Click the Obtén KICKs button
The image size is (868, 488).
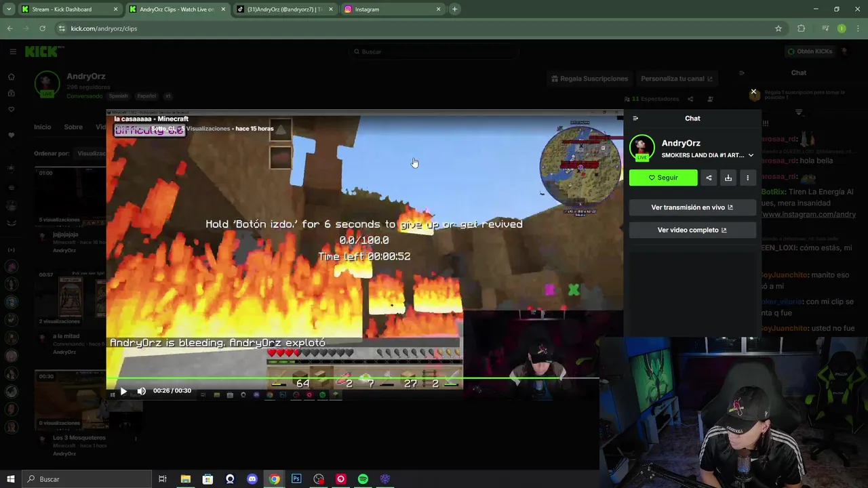click(810, 52)
